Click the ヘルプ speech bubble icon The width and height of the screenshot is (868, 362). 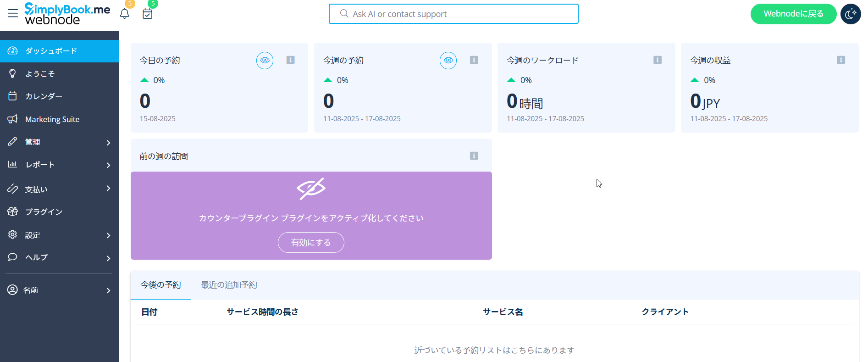12,257
